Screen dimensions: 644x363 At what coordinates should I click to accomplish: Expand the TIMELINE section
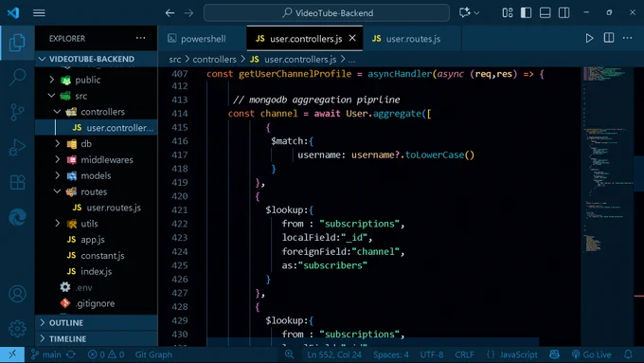[97, 338]
